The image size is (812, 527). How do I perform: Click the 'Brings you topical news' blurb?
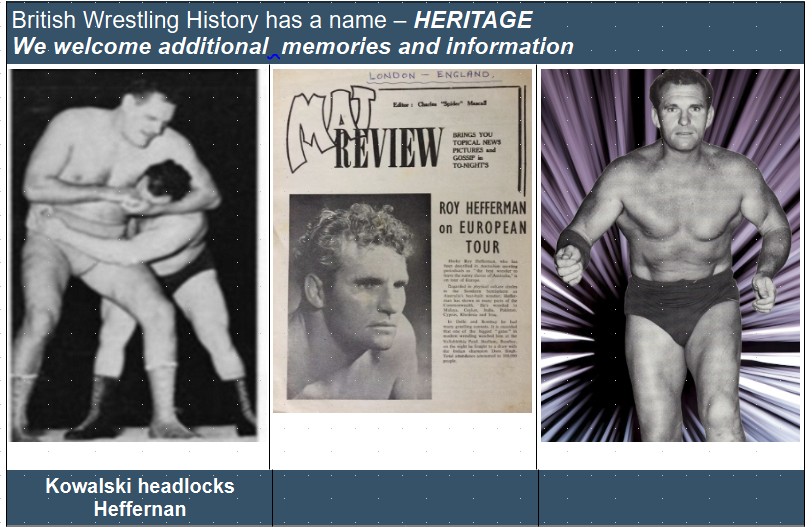coord(476,150)
